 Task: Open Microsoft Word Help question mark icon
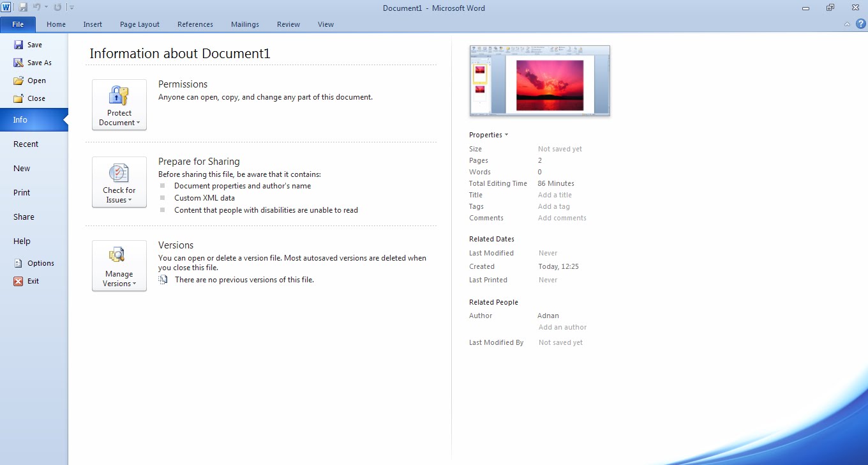coord(861,24)
